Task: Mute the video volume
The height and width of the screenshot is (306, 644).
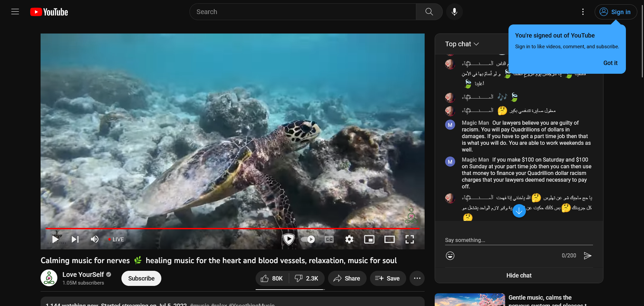Action: point(95,239)
